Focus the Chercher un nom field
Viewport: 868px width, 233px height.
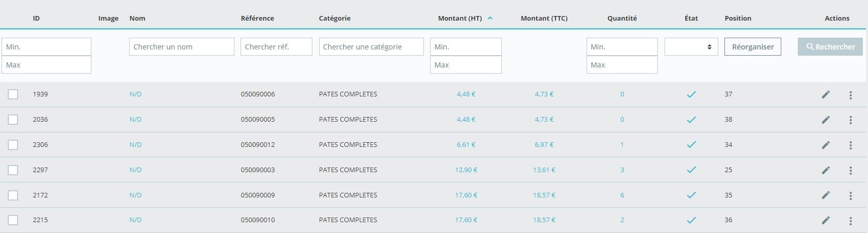pos(182,46)
